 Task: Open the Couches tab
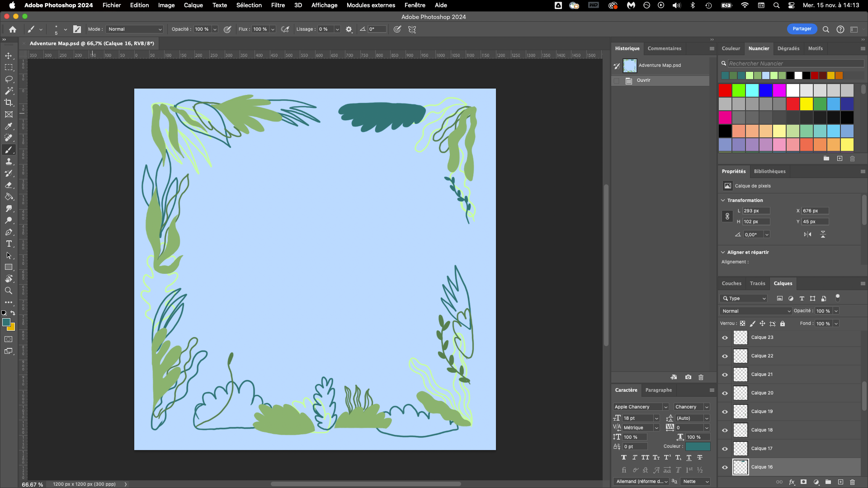pyautogui.click(x=731, y=284)
